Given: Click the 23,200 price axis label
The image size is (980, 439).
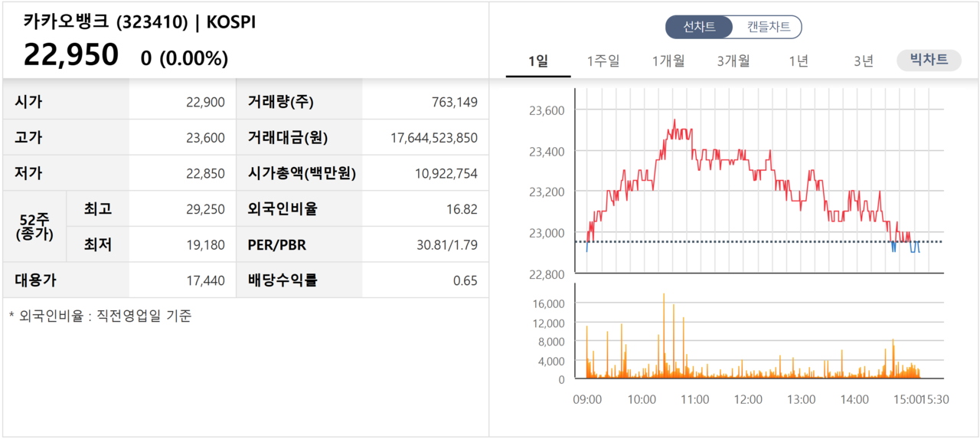Looking at the screenshot, I should [547, 192].
